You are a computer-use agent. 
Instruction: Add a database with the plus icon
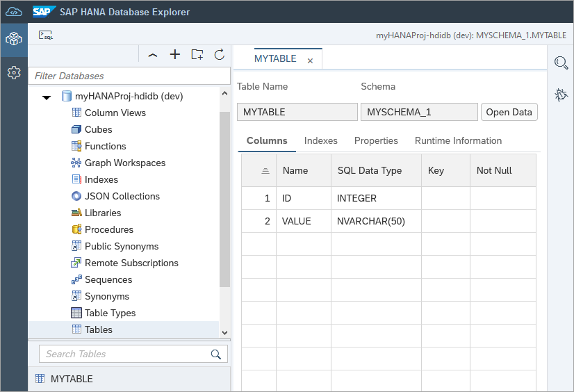tap(175, 54)
